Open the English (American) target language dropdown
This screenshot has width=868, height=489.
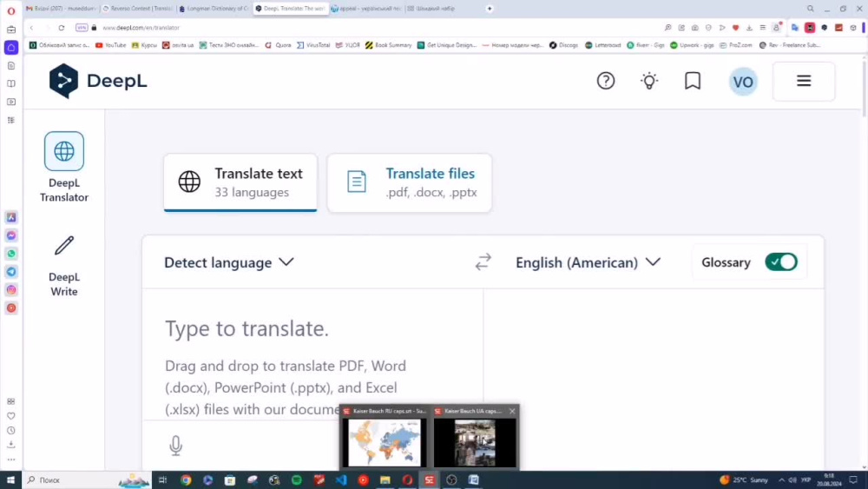(x=588, y=262)
